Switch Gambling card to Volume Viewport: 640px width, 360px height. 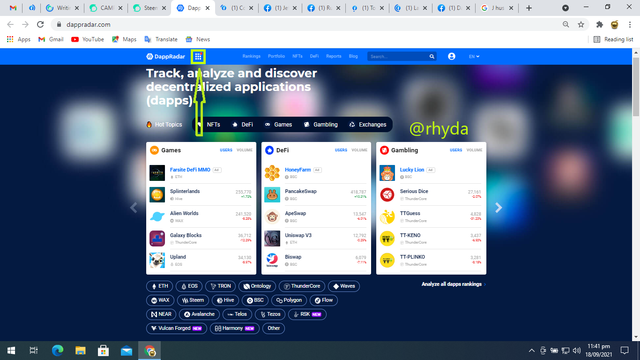[x=474, y=150]
